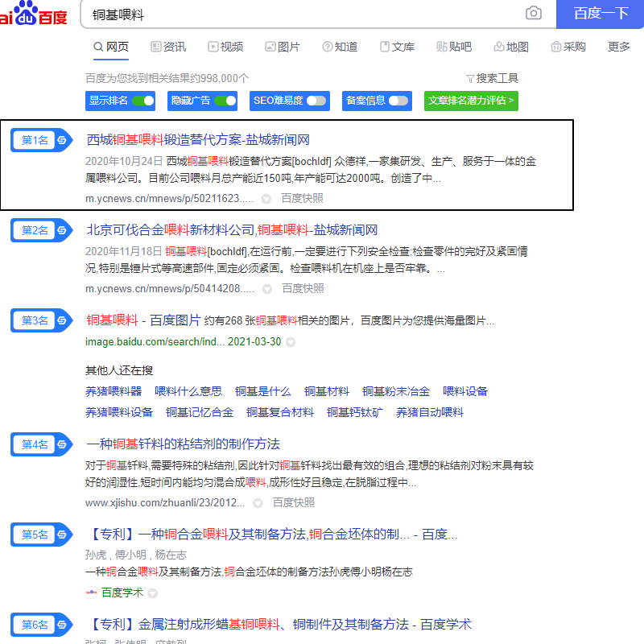The image size is (644, 644).
Task: Search related term 养猪自动喂料
Action: click(430, 412)
